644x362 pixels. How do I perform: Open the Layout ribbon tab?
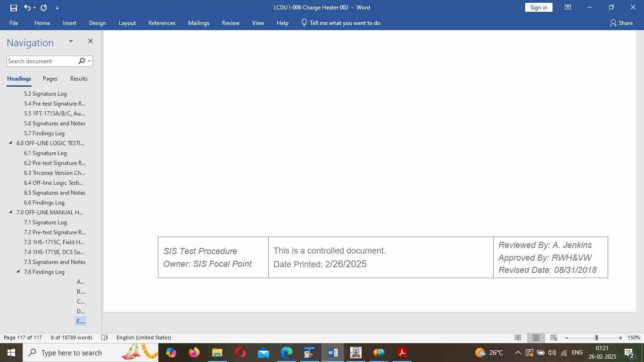tap(127, 23)
